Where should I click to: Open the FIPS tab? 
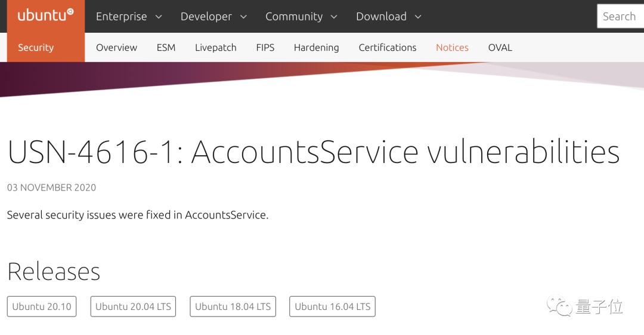tap(265, 47)
